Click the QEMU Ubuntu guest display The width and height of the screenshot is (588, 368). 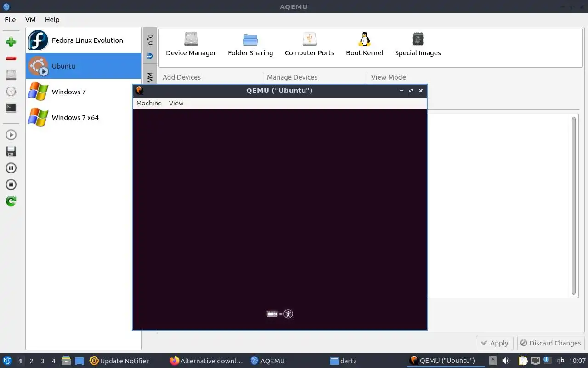pyautogui.click(x=279, y=219)
